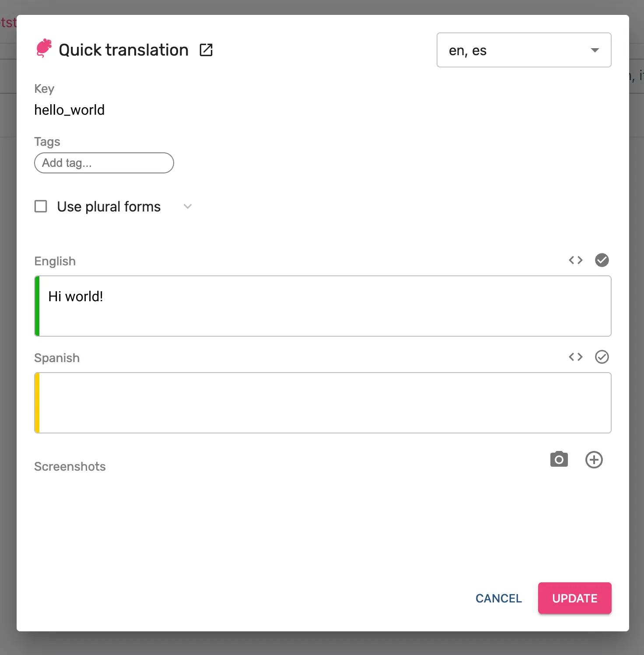Screen dimensions: 644x655
Task: Click the "Add tag..." input field
Action: pyautogui.click(x=104, y=163)
